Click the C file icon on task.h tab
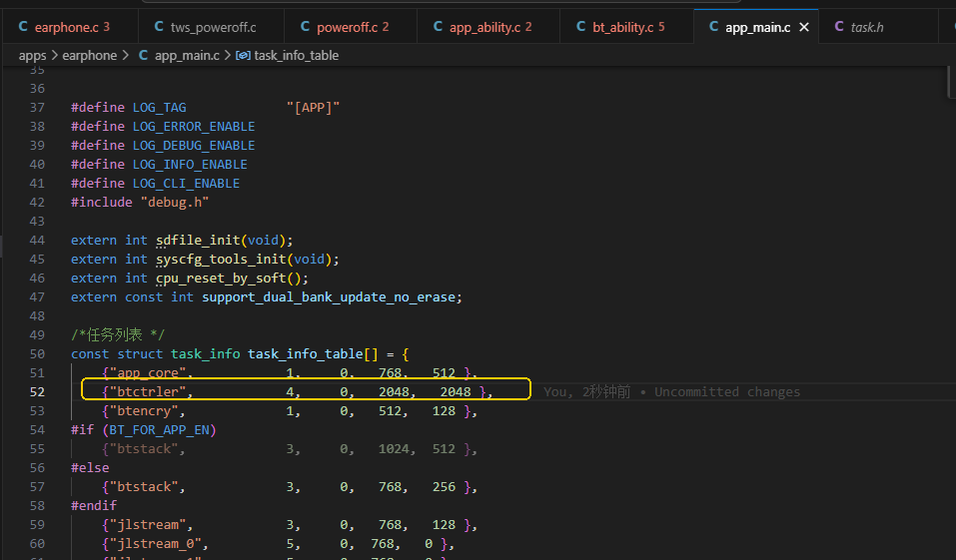Screen dimensions: 956x560 point(839,26)
